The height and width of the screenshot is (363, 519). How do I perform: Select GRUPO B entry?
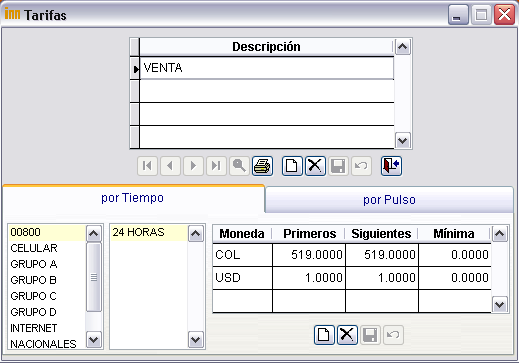pos(47,280)
